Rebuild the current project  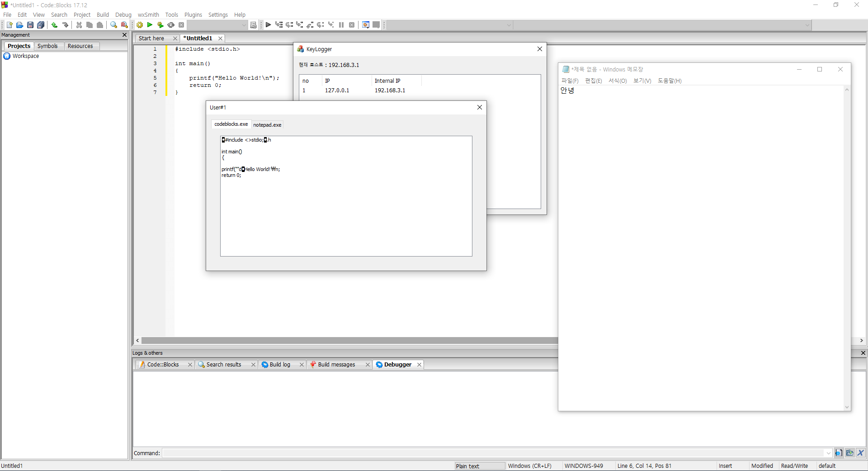[x=171, y=25]
